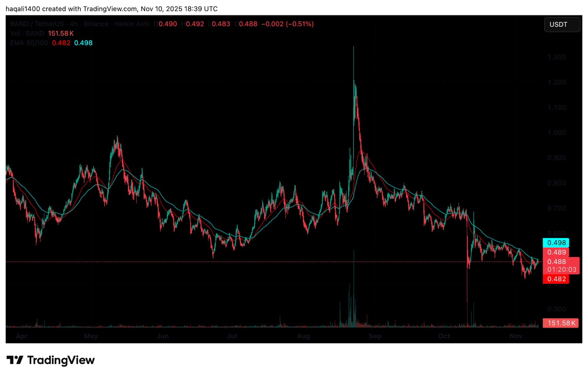Image resolution: width=588 pixels, height=377 pixels.
Task: Click the current price 0.488 countdown label
Action: coord(561,265)
